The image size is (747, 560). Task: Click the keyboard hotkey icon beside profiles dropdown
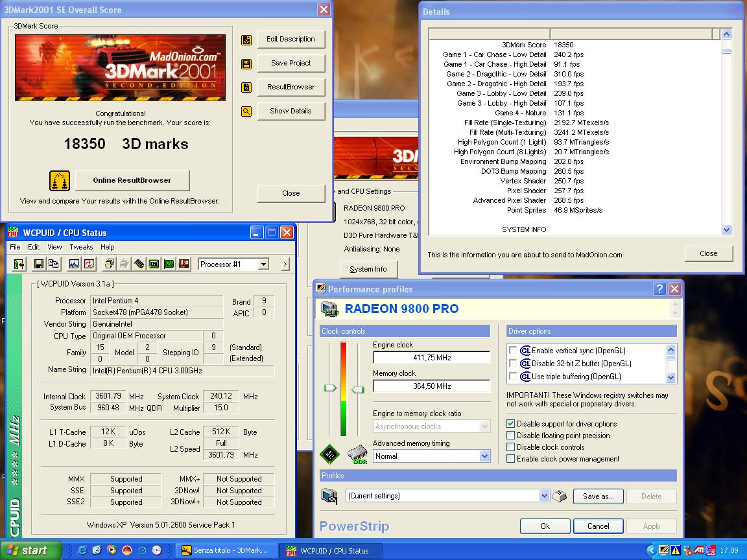(560, 496)
